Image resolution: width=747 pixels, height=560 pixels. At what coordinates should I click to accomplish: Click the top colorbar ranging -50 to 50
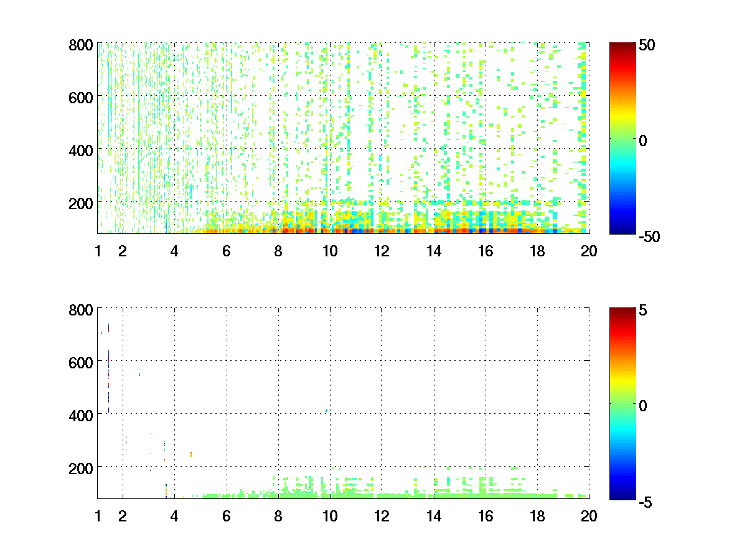point(622,138)
